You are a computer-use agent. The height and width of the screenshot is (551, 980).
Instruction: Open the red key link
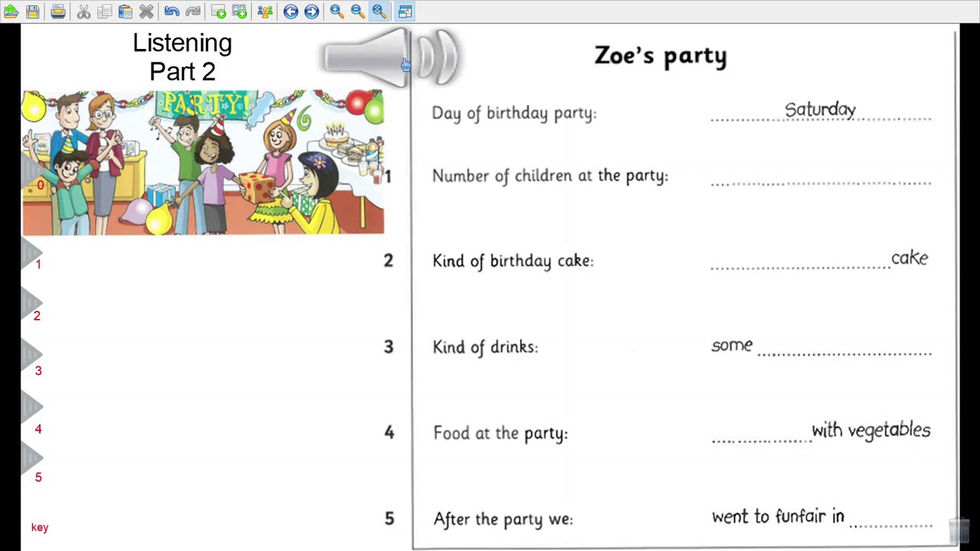pyautogui.click(x=40, y=527)
